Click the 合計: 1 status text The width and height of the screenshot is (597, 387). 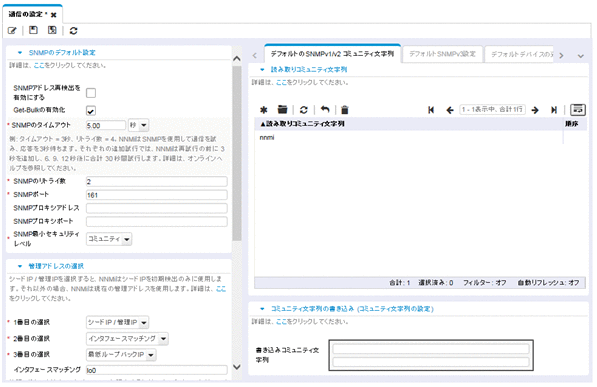tap(399, 283)
